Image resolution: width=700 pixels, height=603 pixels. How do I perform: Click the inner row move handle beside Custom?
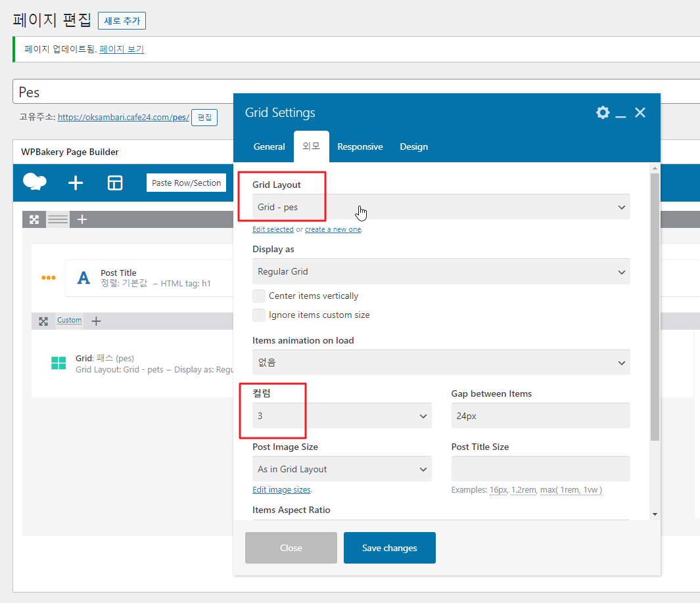click(x=43, y=321)
